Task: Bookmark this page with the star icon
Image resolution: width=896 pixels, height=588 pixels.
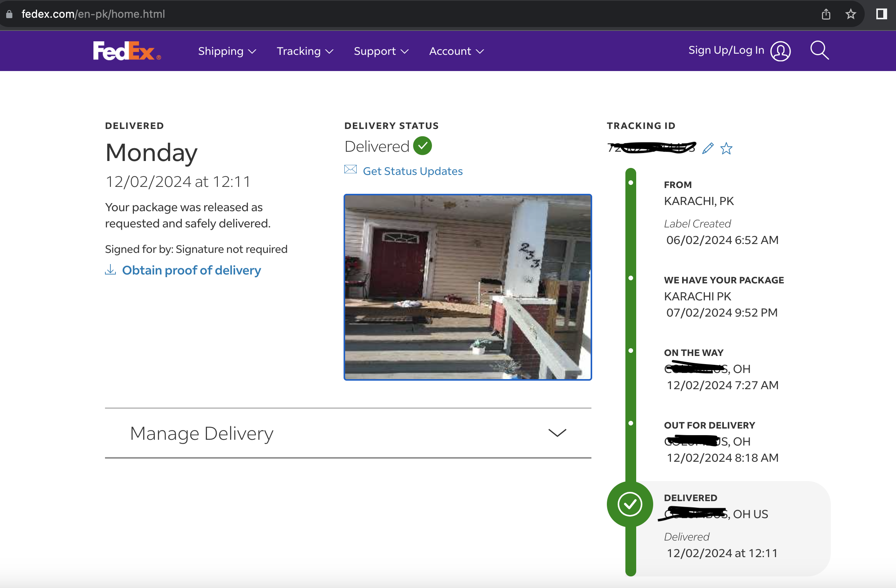Action: (x=850, y=14)
